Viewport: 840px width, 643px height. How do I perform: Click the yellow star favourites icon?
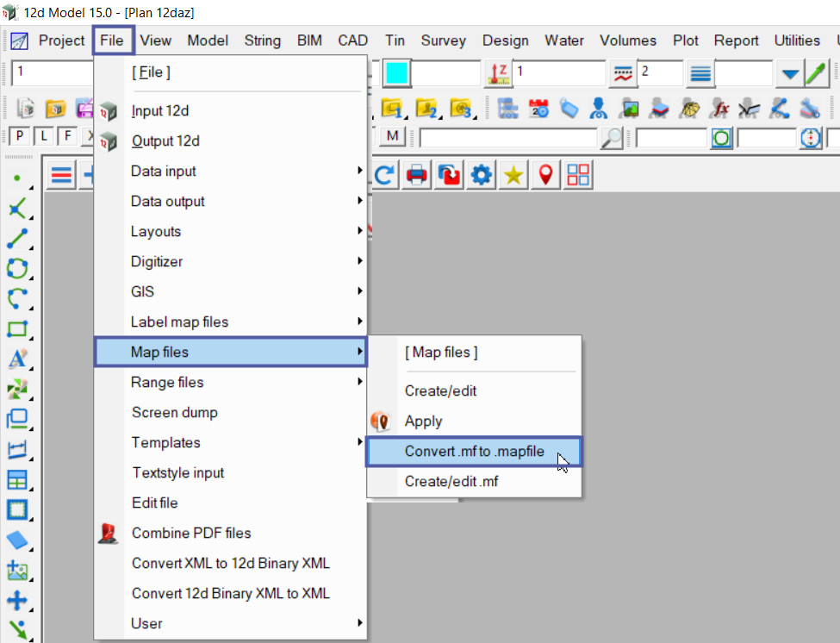click(513, 175)
